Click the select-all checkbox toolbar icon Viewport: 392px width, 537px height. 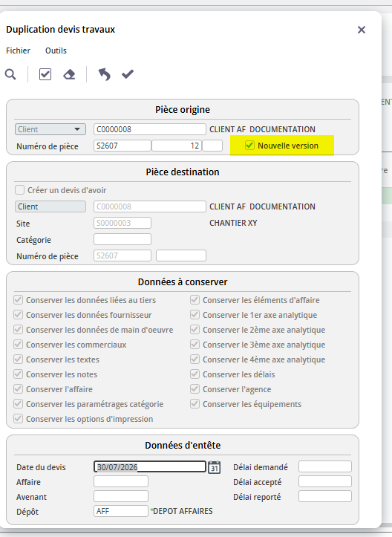45,74
